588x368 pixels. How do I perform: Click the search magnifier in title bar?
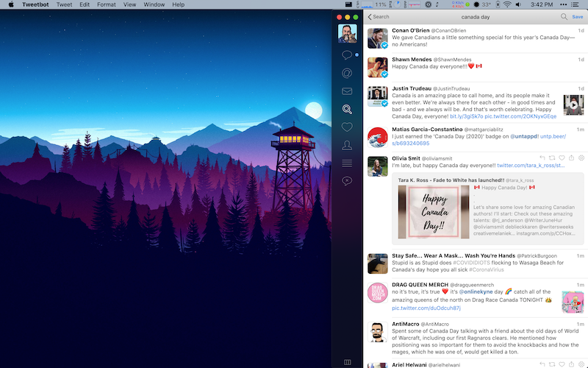pyautogui.click(x=564, y=16)
